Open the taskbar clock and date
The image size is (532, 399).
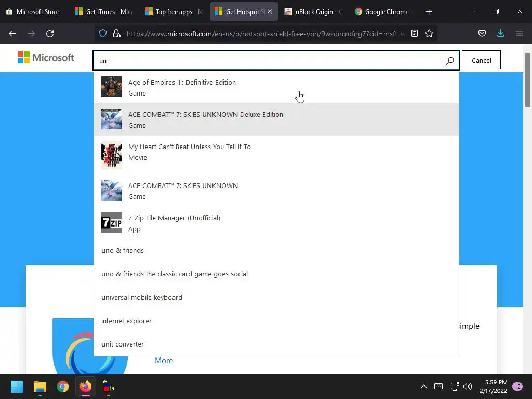tap(494, 387)
